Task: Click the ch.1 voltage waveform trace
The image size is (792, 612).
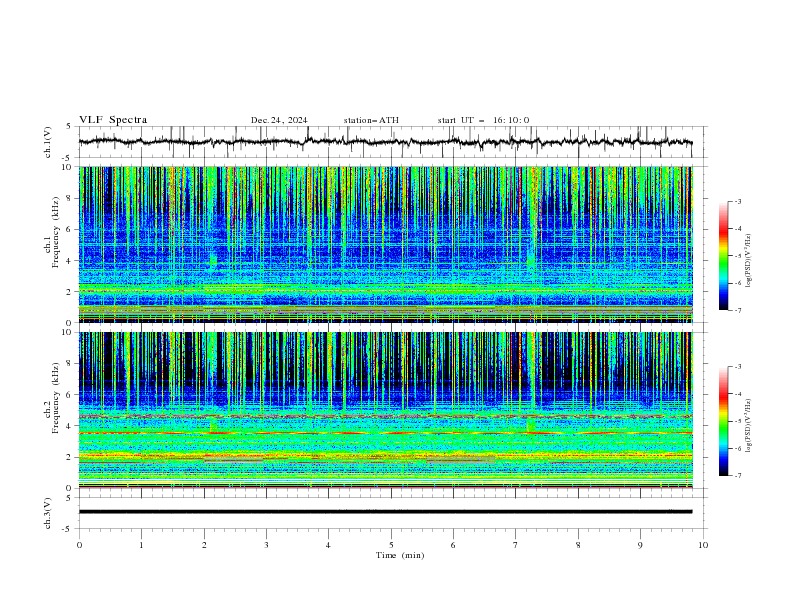Action: [x=385, y=142]
